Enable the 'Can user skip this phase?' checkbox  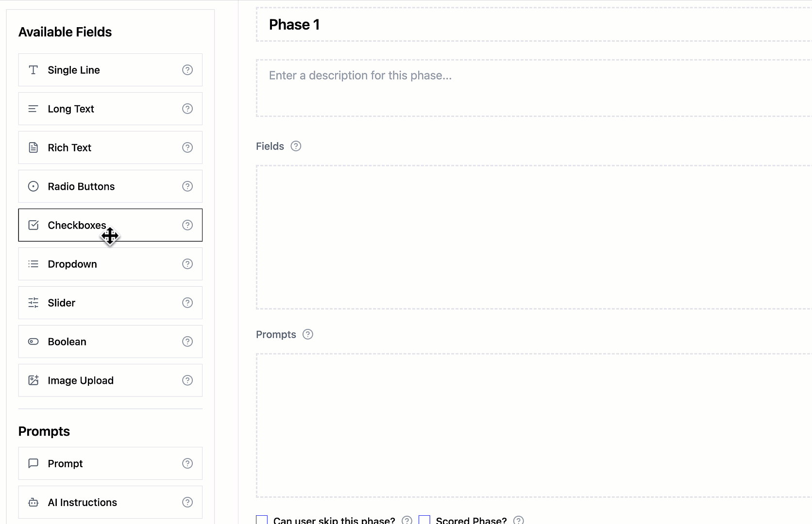(x=262, y=520)
